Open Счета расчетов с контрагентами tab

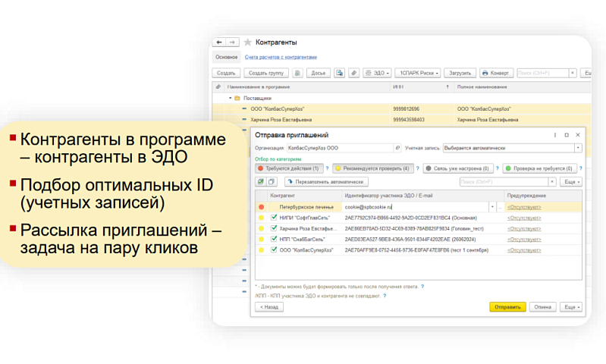(281, 57)
